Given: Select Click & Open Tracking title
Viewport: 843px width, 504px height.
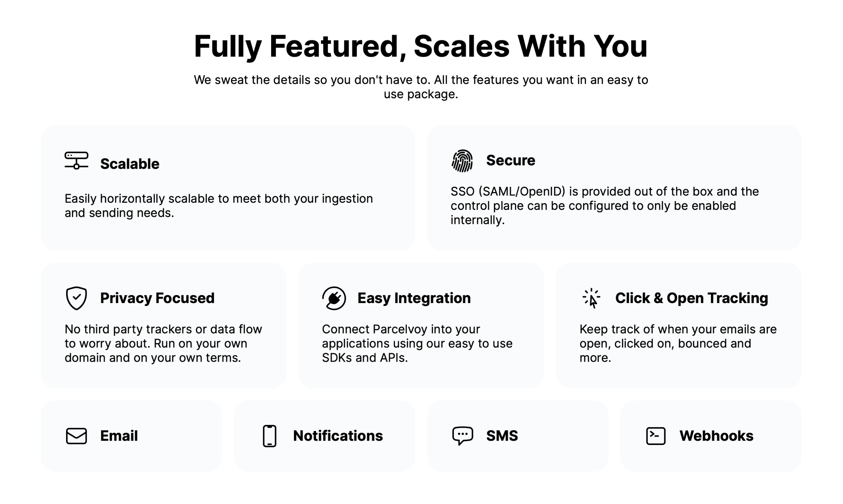Looking at the screenshot, I should [692, 298].
